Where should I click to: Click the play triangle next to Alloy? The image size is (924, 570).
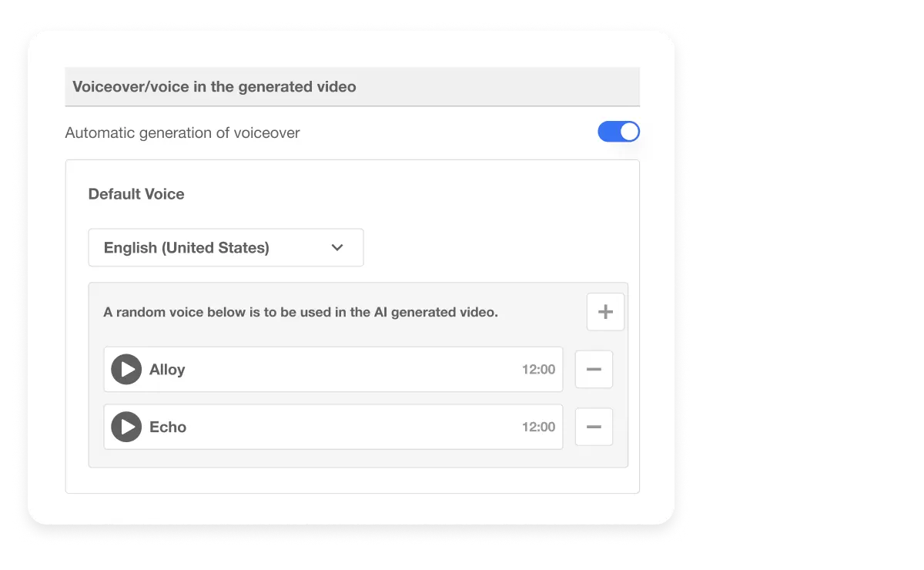coord(126,369)
